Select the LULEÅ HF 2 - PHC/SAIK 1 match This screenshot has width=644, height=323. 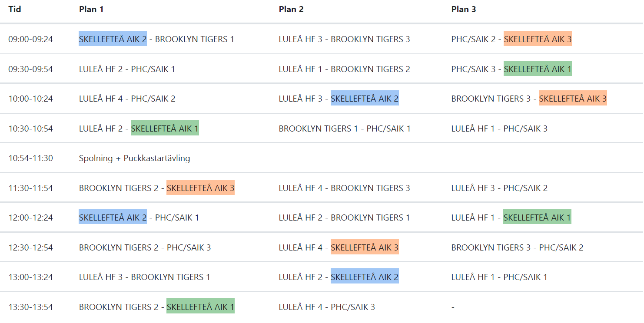(x=127, y=69)
